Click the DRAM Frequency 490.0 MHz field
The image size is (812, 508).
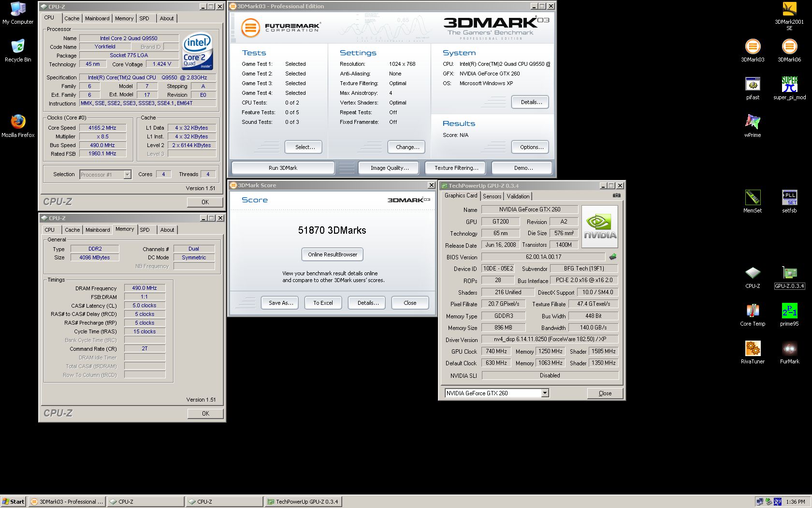[145, 288]
